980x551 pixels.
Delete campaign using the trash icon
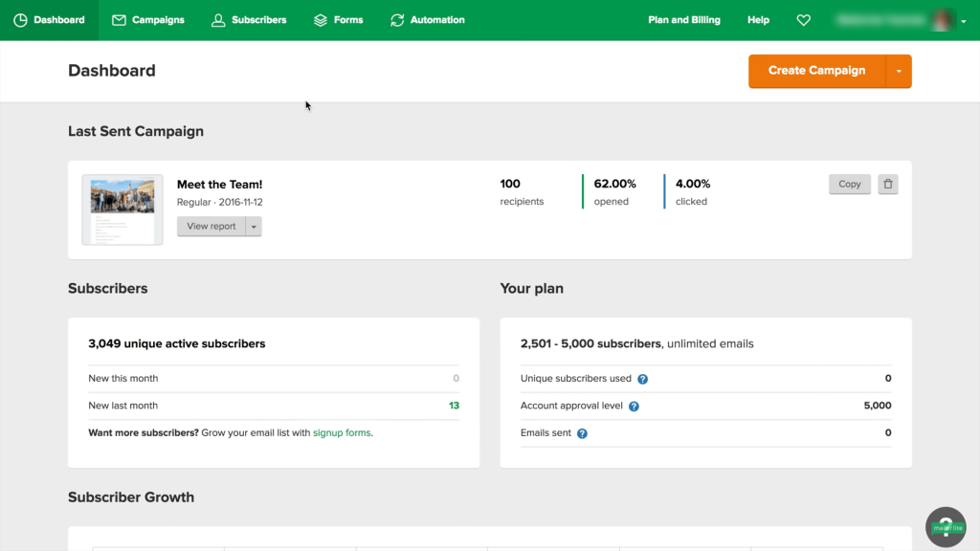[x=888, y=185]
